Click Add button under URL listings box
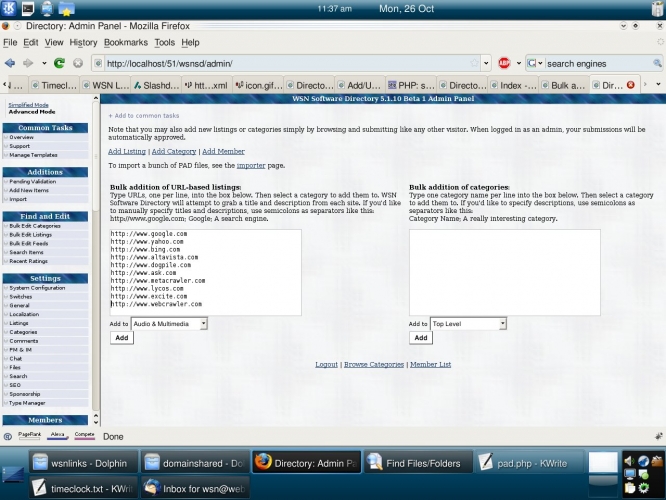 (121, 338)
